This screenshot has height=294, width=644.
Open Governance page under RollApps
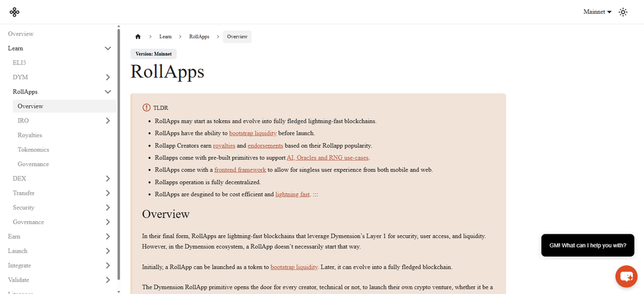pos(33,164)
